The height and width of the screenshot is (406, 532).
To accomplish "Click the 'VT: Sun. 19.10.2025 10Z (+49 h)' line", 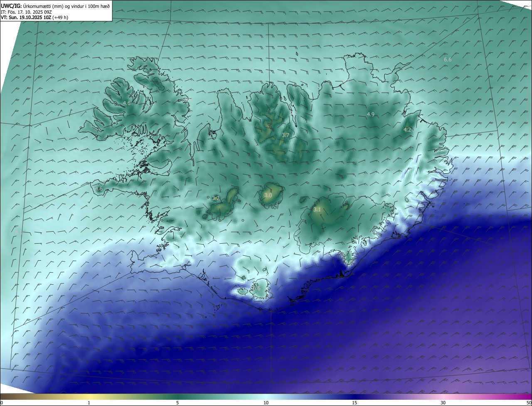I will point(34,18).
